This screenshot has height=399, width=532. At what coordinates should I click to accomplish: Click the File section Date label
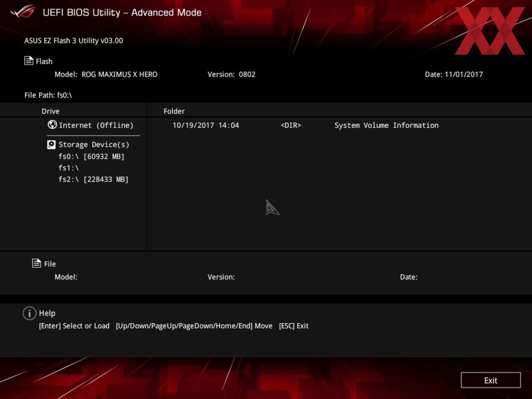pyautogui.click(x=409, y=277)
